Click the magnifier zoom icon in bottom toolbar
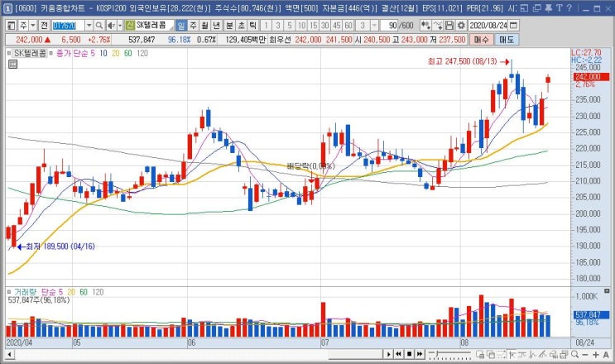615x364 pixels. point(575,354)
